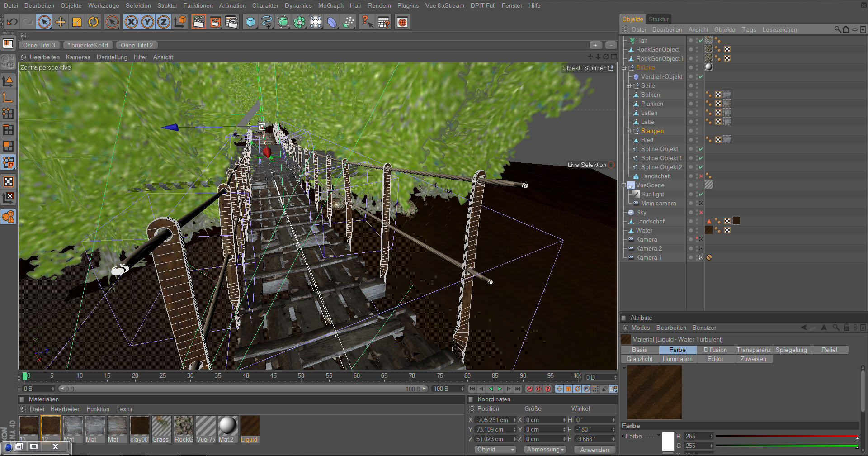Image resolution: width=868 pixels, height=456 pixels.
Task: Open the viewport Kameras menu
Action: 78,57
